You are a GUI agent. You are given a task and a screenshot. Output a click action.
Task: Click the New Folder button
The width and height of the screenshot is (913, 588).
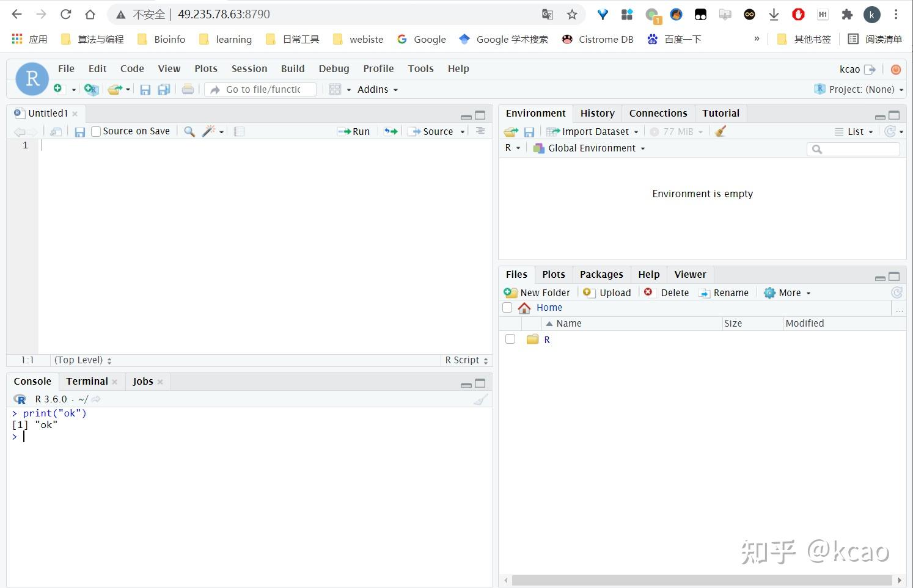537,292
